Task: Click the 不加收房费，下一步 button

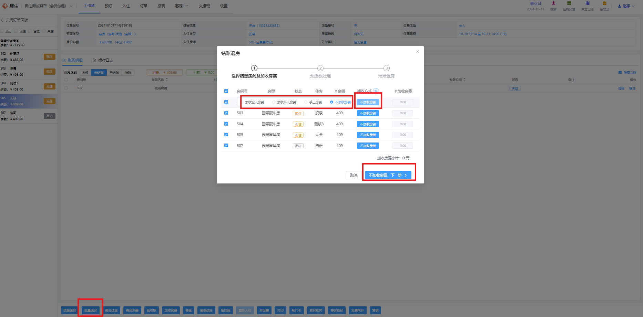Action: click(x=388, y=175)
